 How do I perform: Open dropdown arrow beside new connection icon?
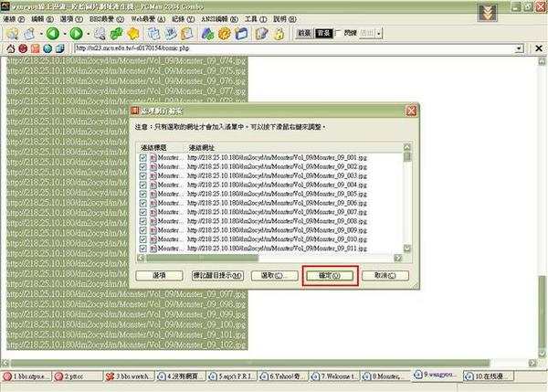tap(41, 34)
